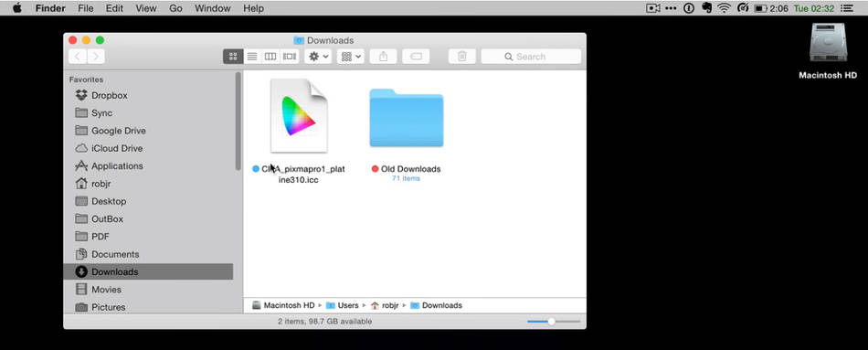The image size is (868, 350).
Task: Open the File menu
Action: click(x=86, y=8)
